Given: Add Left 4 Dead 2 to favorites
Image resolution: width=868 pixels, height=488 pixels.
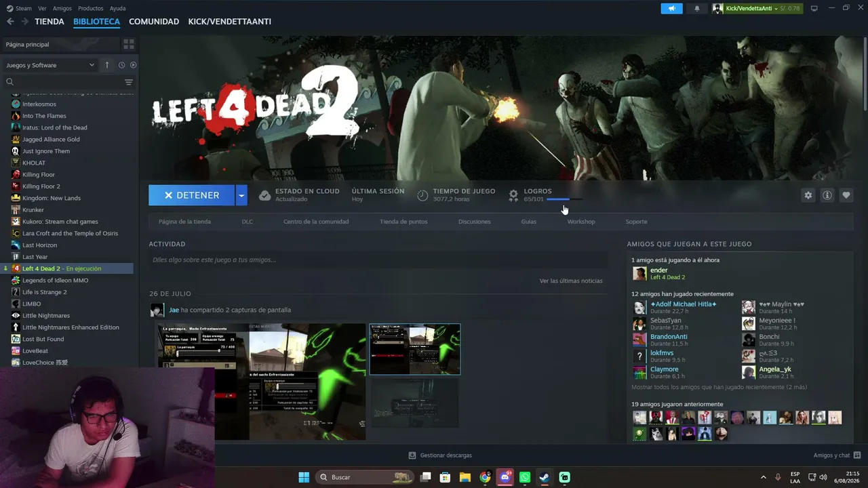Looking at the screenshot, I should [846, 195].
